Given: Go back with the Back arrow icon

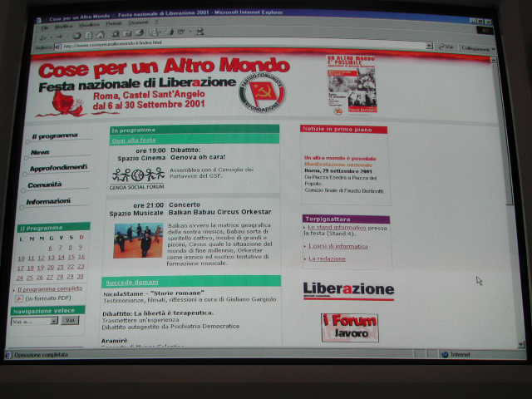Looking at the screenshot, I should pos(44,36).
